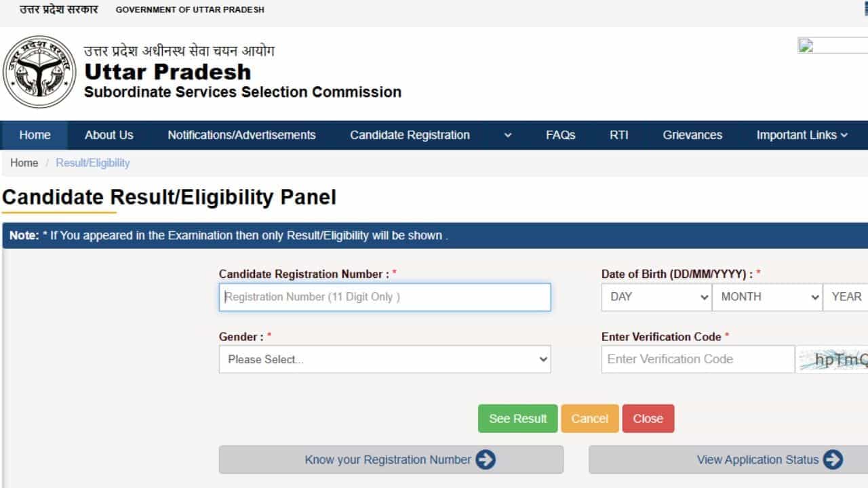This screenshot has height=488, width=868.
Task: Open the MONTH dropdown for date of birth
Action: [x=767, y=297]
